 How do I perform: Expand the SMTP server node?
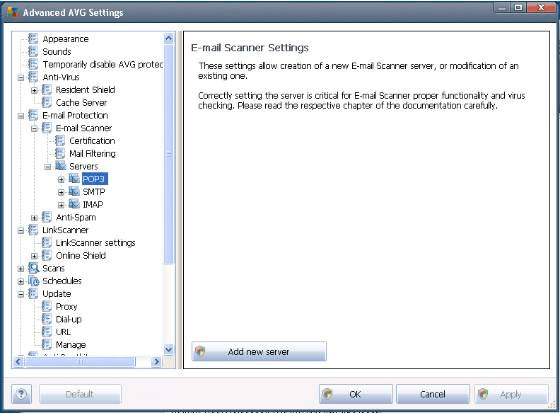tap(61, 193)
